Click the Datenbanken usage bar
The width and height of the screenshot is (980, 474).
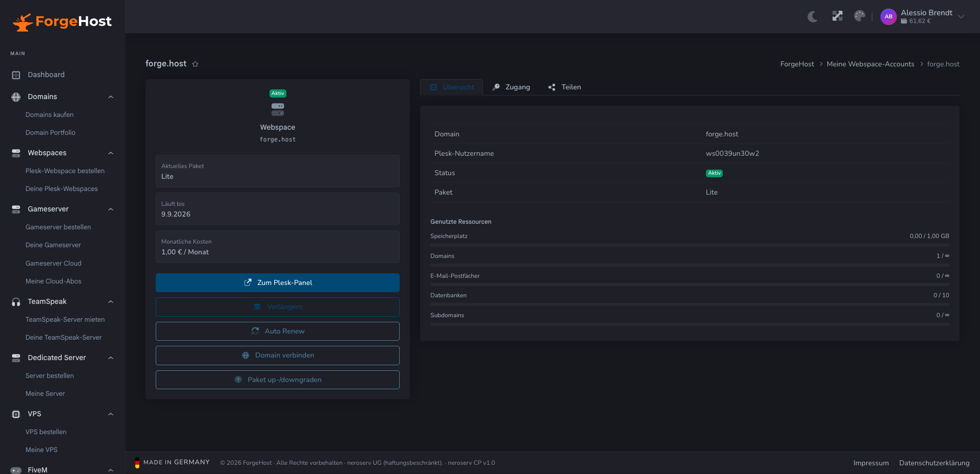pyautogui.click(x=690, y=305)
